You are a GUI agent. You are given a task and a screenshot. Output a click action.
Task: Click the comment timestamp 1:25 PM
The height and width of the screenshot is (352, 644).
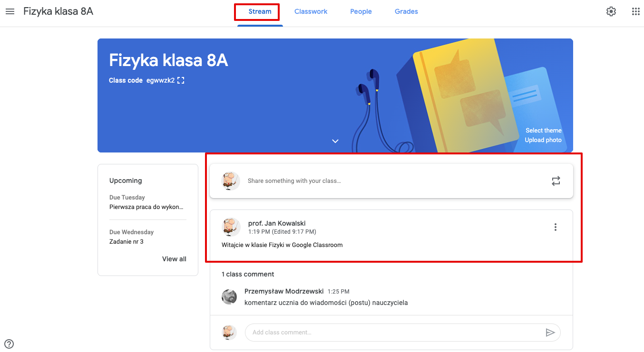tap(339, 291)
